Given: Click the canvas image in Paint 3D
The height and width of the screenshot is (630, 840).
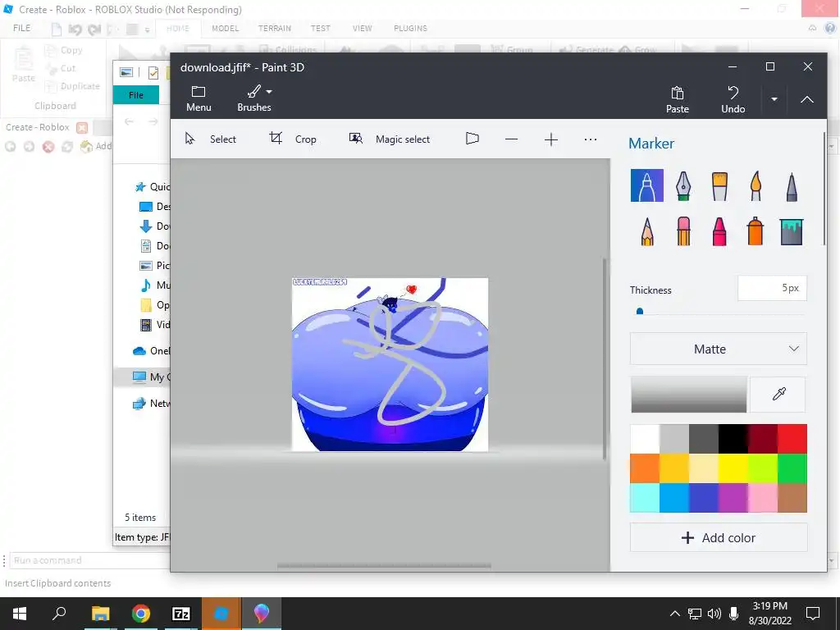Looking at the screenshot, I should point(390,364).
